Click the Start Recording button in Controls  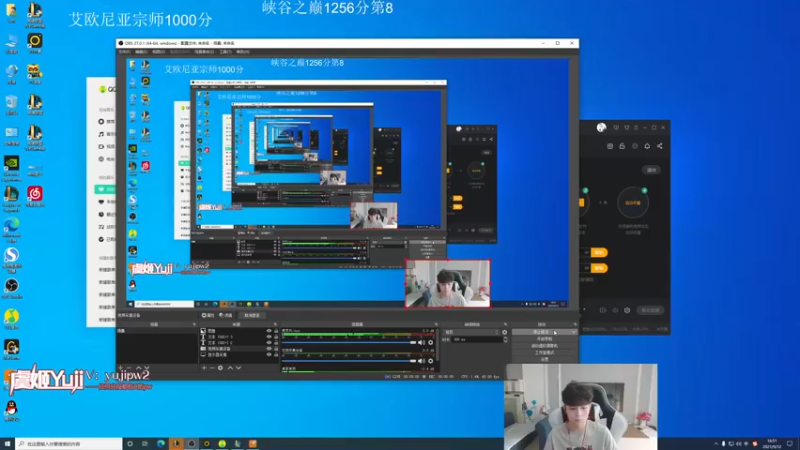pyautogui.click(x=544, y=339)
